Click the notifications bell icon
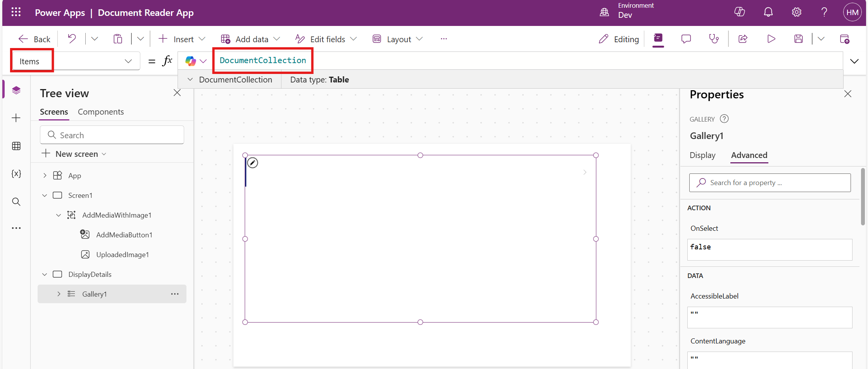The image size is (868, 369). 768,12
